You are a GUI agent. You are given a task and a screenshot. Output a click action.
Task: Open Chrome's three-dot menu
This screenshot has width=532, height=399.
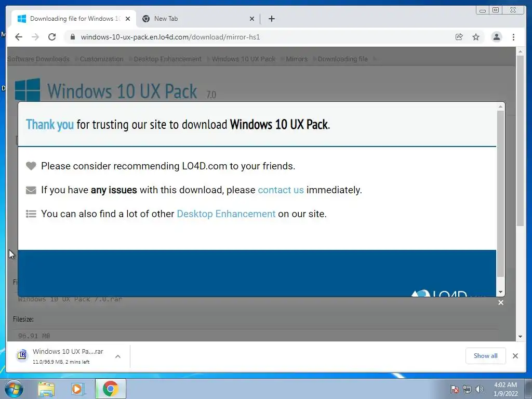tap(513, 37)
